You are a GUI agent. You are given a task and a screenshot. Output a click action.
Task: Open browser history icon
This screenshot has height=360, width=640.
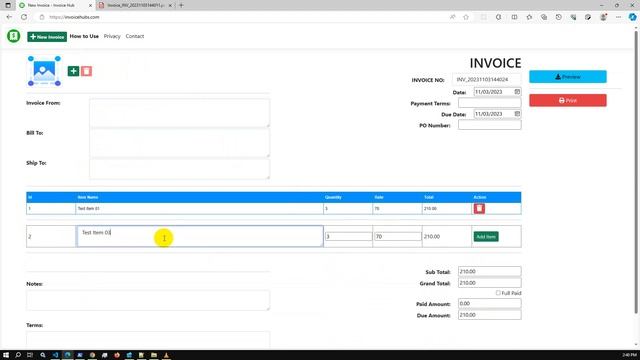[x=559, y=17]
